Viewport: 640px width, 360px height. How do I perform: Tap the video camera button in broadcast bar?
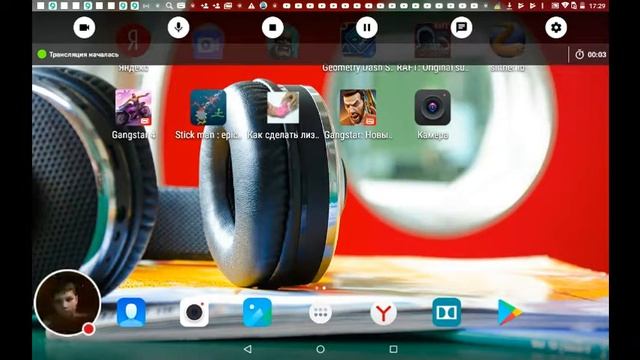click(84, 28)
